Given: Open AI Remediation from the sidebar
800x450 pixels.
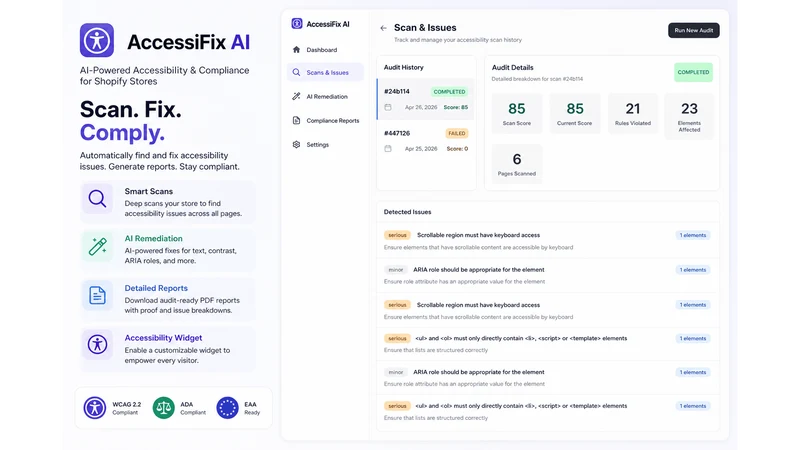Looking at the screenshot, I should [325, 96].
